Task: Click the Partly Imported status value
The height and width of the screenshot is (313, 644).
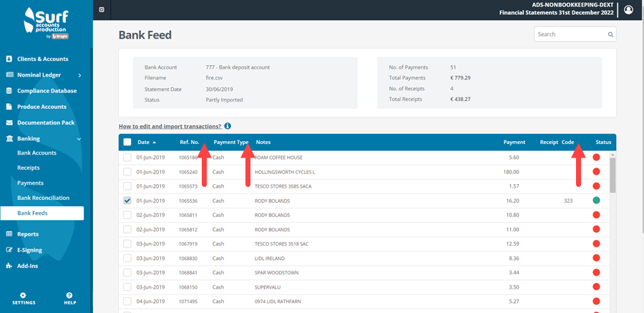Action: 224,100
